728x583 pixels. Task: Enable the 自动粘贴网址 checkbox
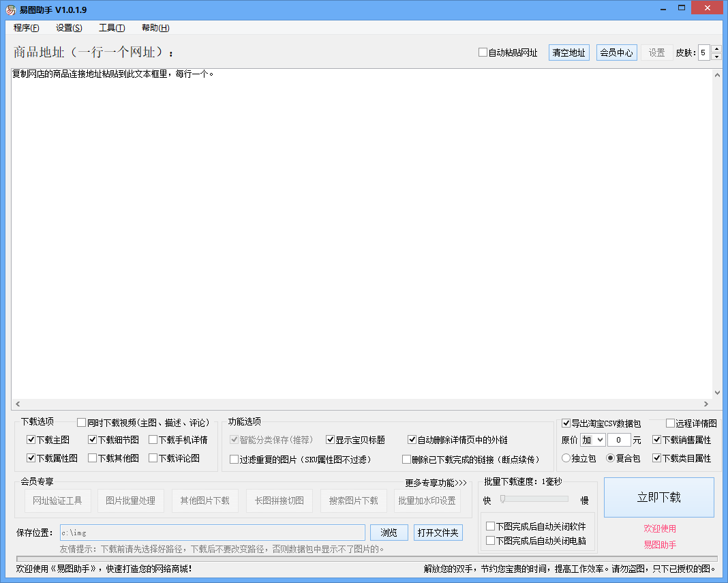coord(483,53)
